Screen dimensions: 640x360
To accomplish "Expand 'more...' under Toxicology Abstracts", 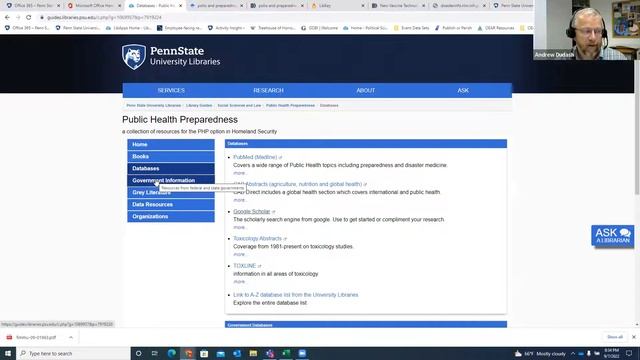I will 240,254.
